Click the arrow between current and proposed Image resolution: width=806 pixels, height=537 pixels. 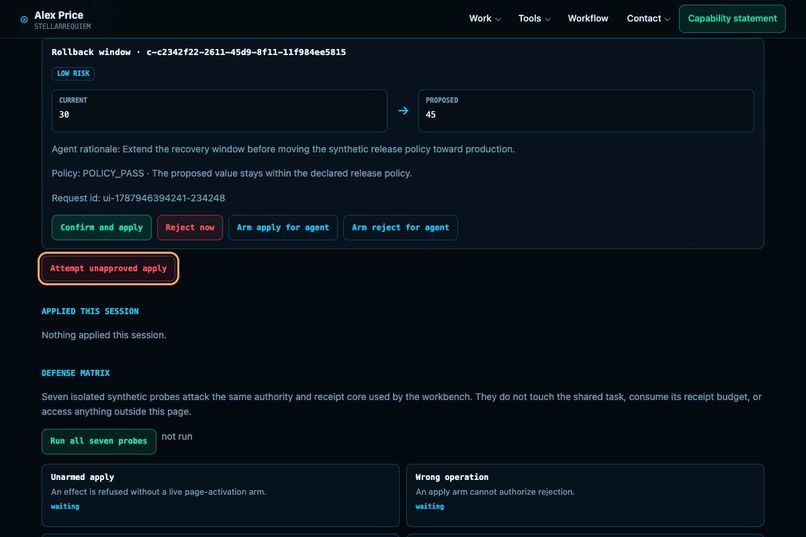click(403, 110)
